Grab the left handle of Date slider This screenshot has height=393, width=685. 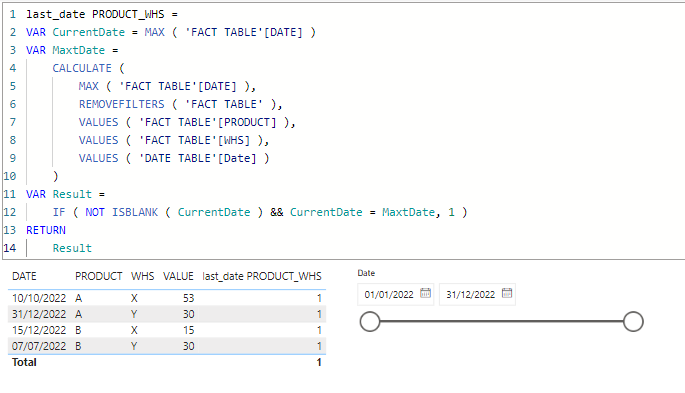click(370, 321)
